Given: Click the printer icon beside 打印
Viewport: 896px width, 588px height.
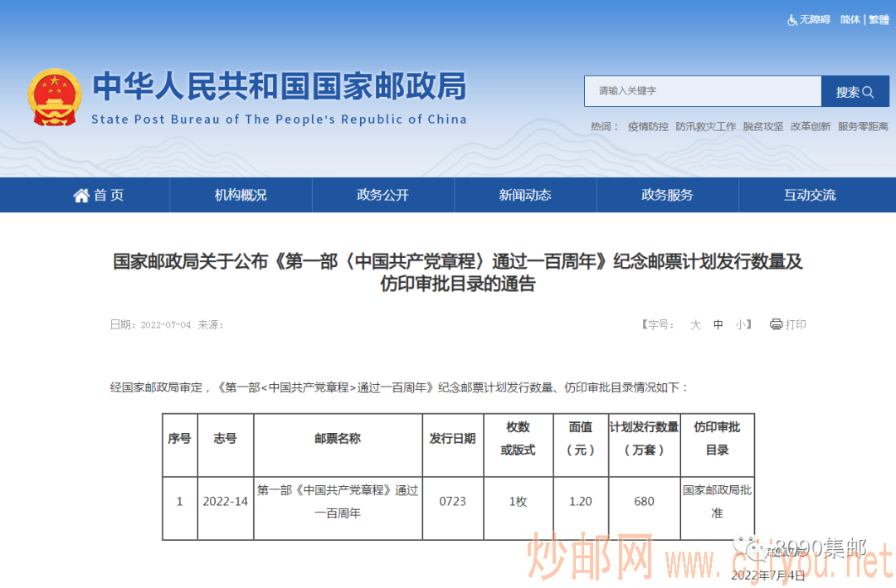Looking at the screenshot, I should (x=776, y=324).
